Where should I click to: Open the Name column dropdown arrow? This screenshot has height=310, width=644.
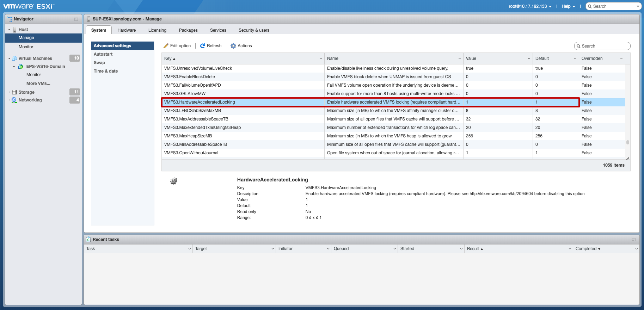[x=460, y=58]
